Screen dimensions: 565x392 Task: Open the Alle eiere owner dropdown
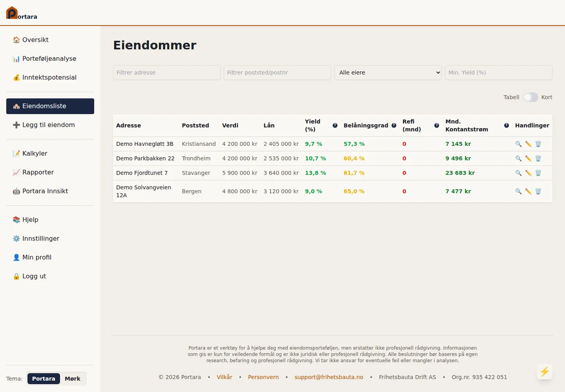(x=388, y=72)
